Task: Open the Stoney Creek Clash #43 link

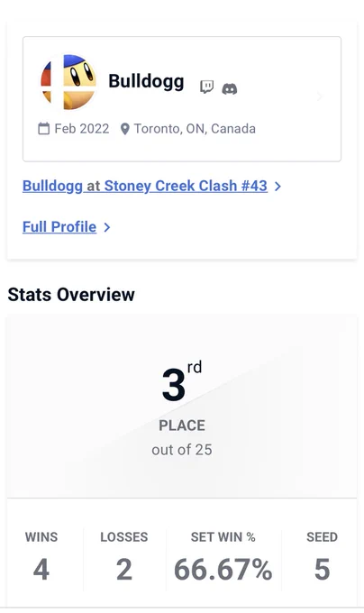Action: pos(145,186)
